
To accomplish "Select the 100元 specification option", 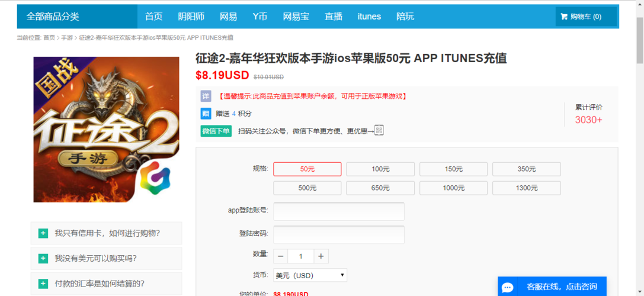I will pos(380,169).
